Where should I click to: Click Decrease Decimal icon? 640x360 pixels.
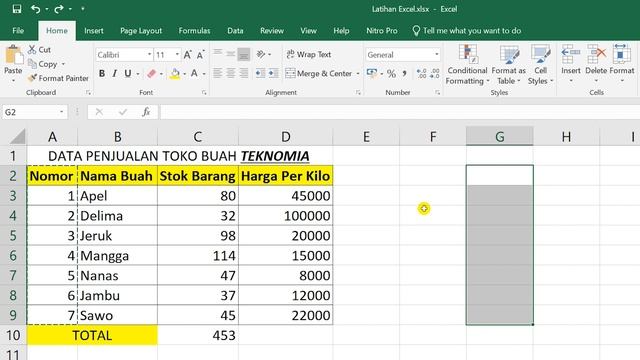[434, 73]
